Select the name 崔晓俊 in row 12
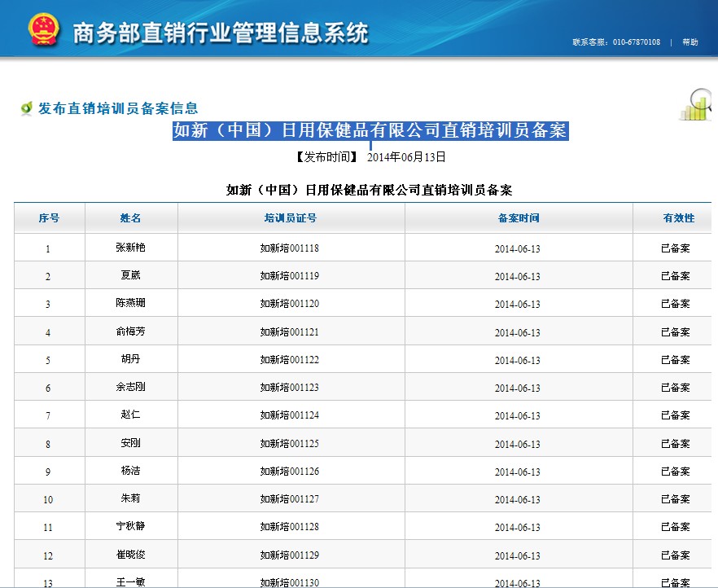This screenshot has height=588, width=718. click(130, 555)
